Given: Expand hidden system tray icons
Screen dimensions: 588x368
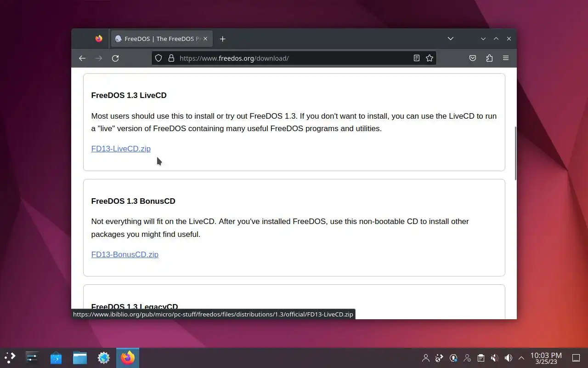Looking at the screenshot, I should (521, 358).
